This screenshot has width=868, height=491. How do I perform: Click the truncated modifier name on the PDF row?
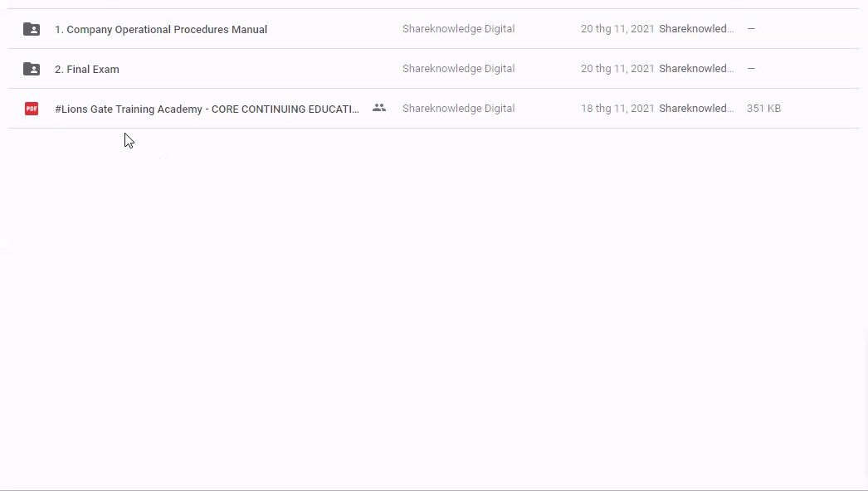[696, 109]
